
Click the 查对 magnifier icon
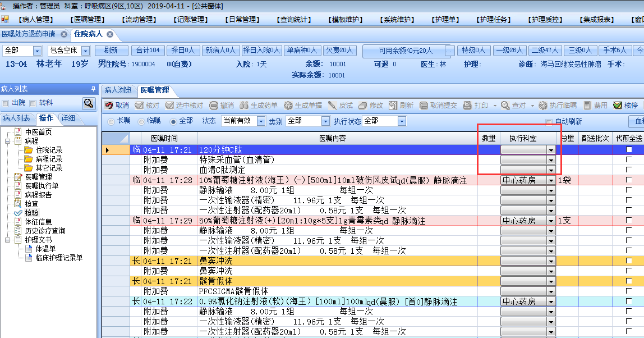point(505,106)
